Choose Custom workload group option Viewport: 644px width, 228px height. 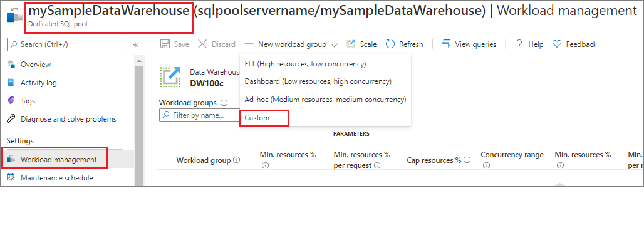tap(257, 118)
